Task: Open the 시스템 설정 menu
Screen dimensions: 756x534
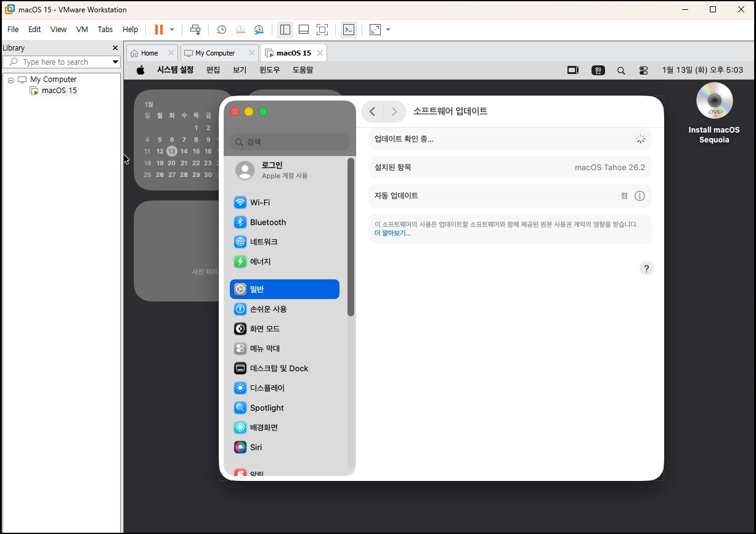Action: click(175, 70)
